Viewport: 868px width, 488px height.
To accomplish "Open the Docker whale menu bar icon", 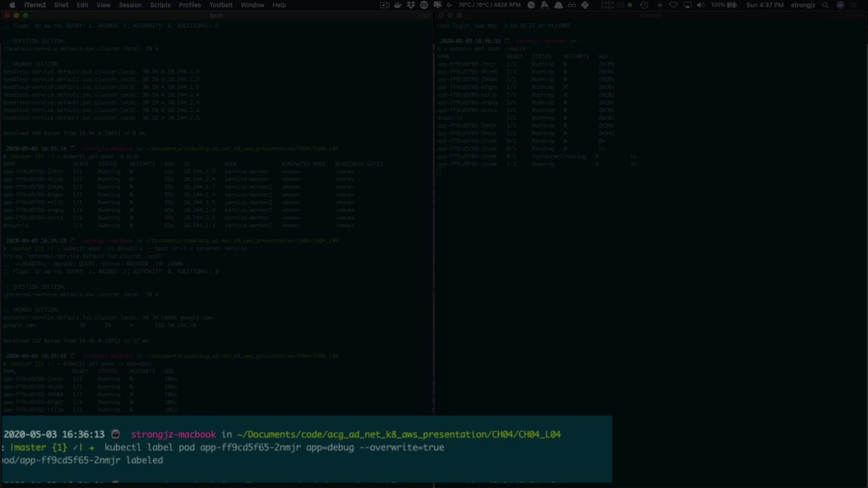I will click(398, 5).
